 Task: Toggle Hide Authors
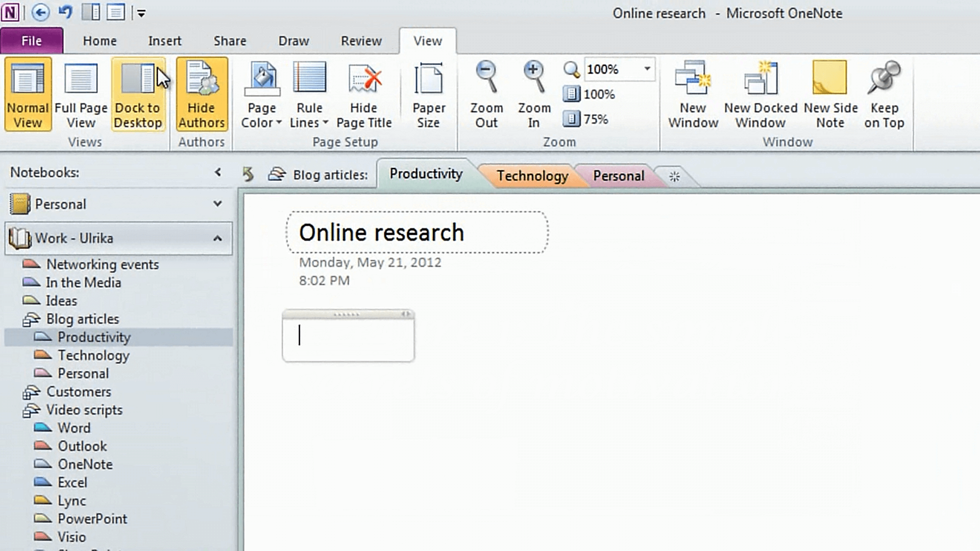pos(202,94)
